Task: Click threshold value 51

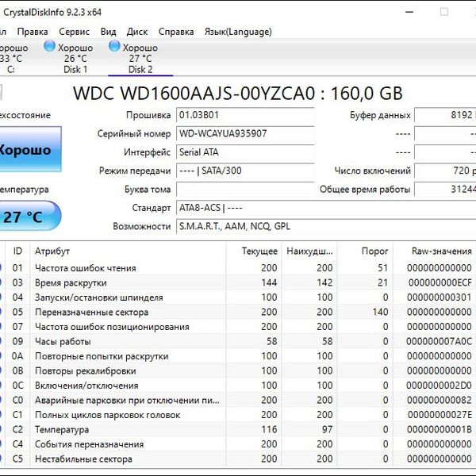Action: pos(383,268)
